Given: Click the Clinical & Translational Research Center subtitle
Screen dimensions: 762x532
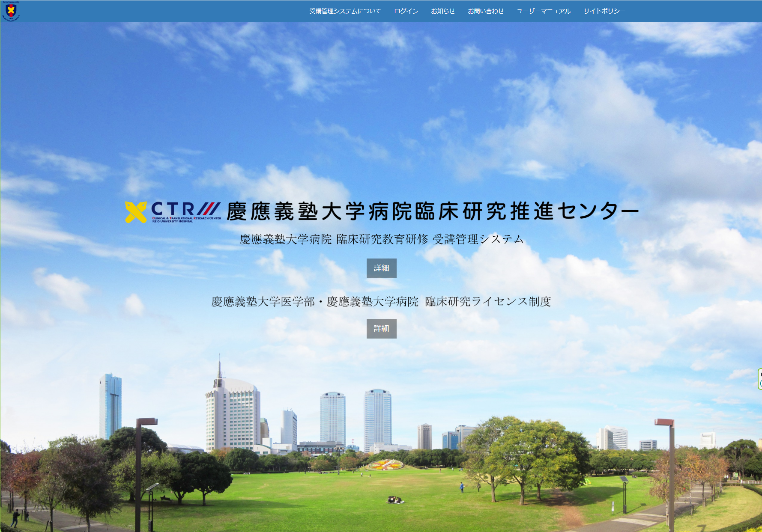Looking at the screenshot, I should 186,220.
